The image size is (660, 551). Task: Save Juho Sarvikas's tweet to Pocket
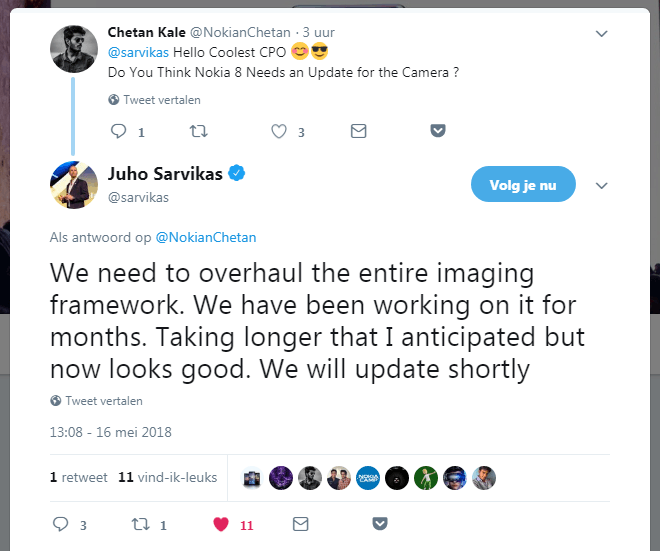[x=379, y=524]
